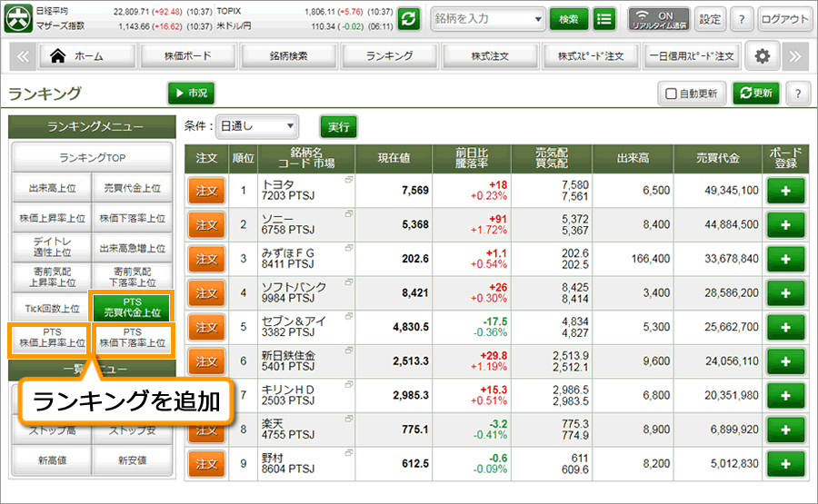Select デイトレ適性上位 ranking

[x=52, y=247]
